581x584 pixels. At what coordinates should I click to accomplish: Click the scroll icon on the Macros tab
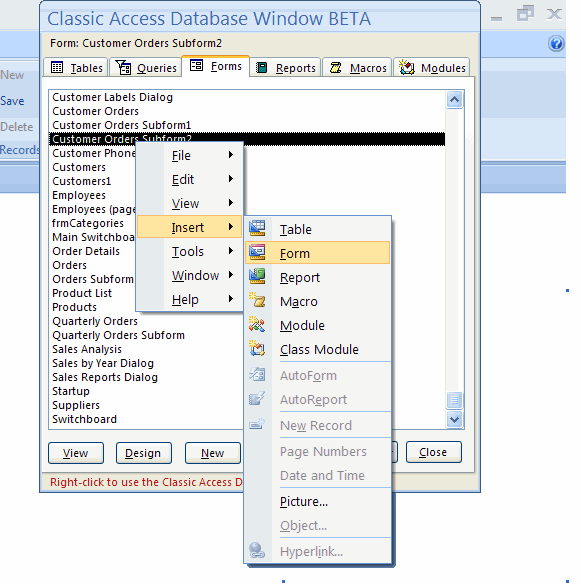tap(336, 67)
